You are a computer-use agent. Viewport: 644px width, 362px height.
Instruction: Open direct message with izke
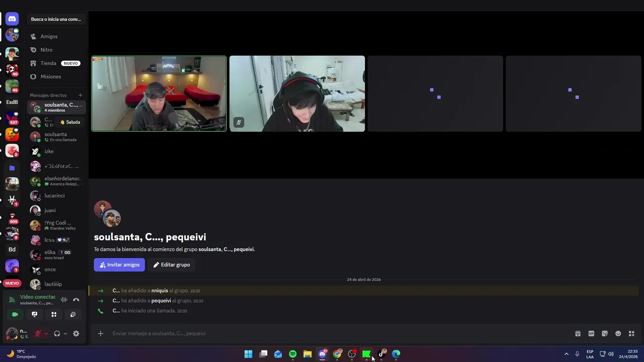tap(56, 151)
